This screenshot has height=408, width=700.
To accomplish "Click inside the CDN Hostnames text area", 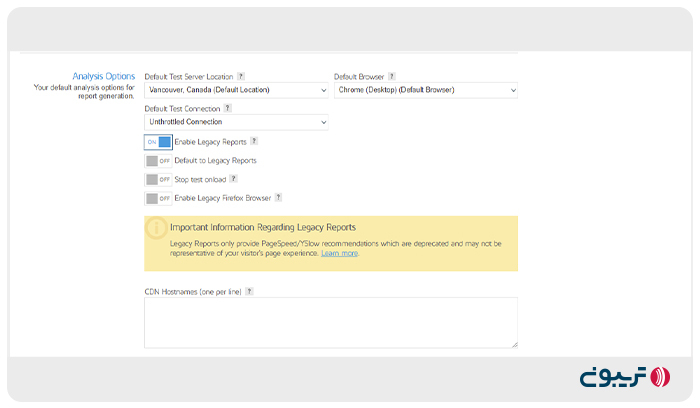I will pos(330,322).
